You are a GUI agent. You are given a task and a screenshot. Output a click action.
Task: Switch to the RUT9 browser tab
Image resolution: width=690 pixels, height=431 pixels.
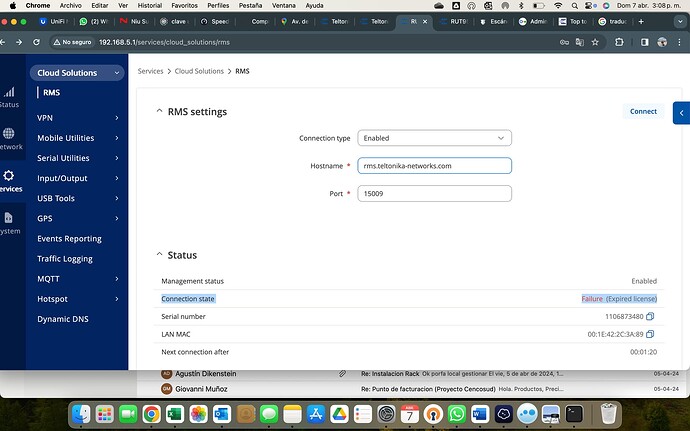[x=455, y=21]
